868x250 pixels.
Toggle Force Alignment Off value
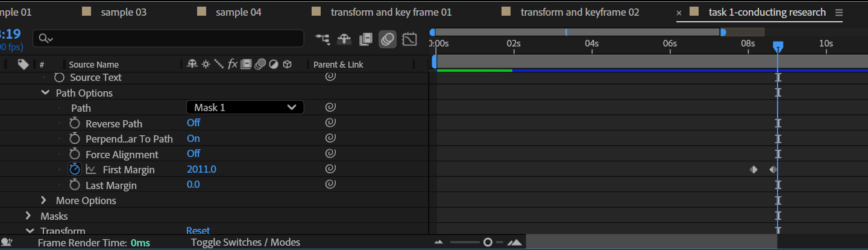pyautogui.click(x=193, y=154)
